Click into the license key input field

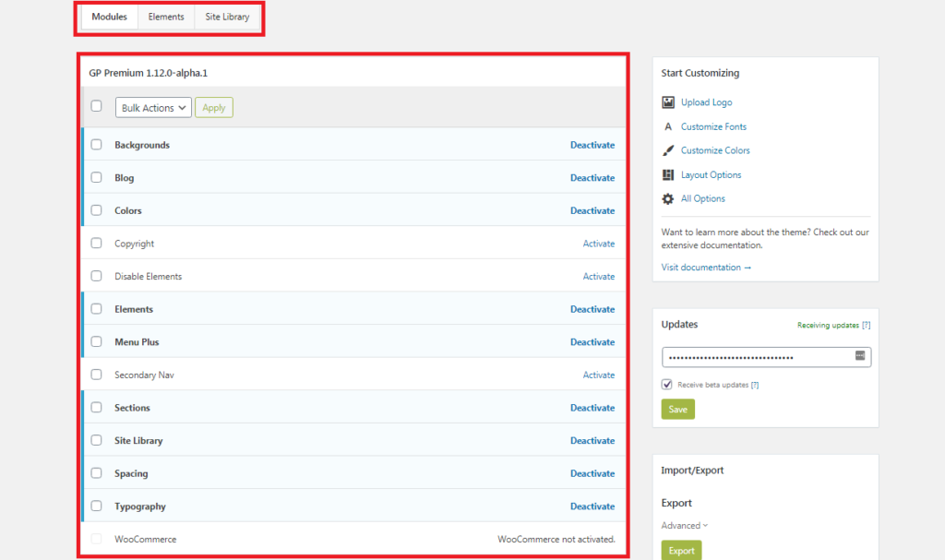(x=757, y=357)
